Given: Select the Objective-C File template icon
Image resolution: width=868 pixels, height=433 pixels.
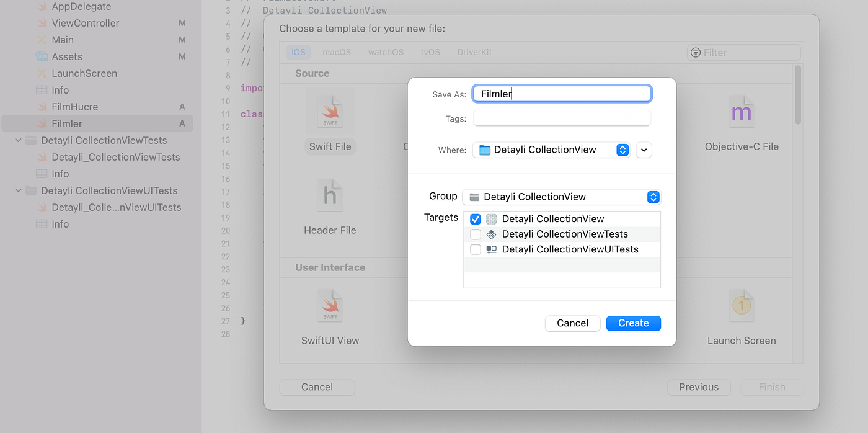Looking at the screenshot, I should [x=742, y=112].
